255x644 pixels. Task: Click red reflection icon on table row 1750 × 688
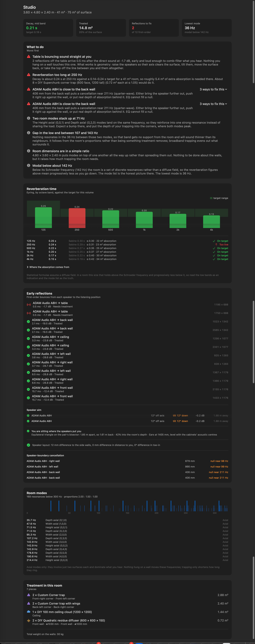29,313
